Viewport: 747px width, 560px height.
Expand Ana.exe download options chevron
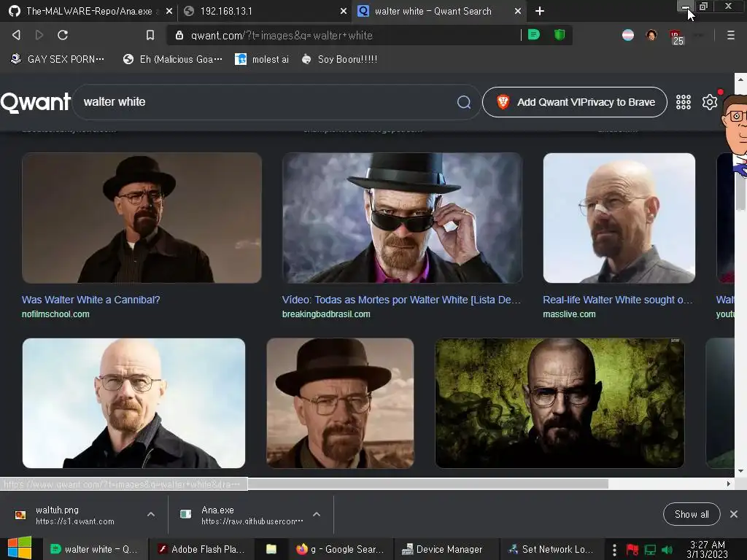coord(317,514)
